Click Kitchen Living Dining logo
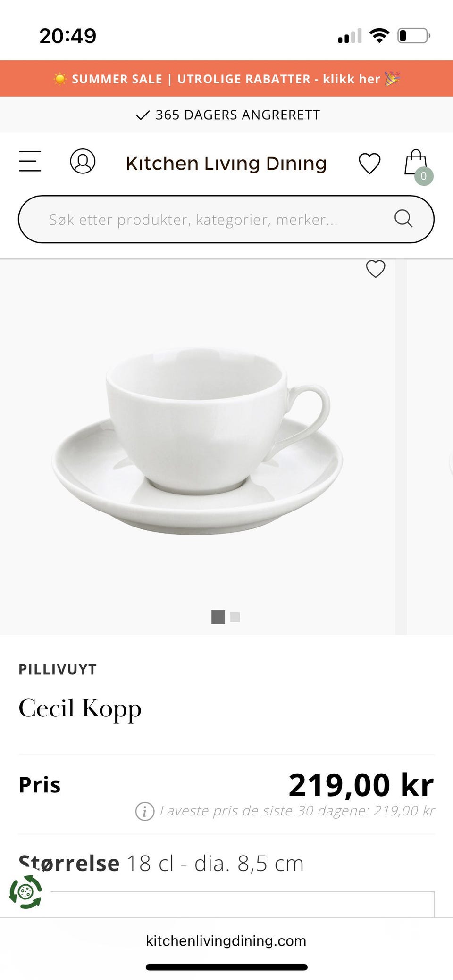The image size is (453, 980). coord(226,164)
